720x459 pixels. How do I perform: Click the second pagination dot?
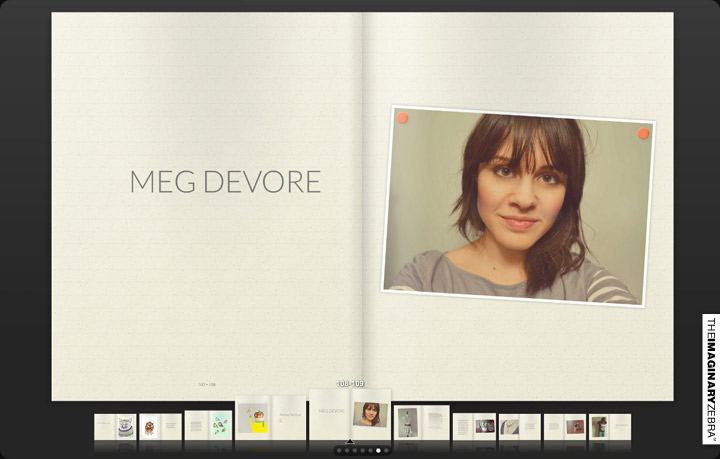(347, 451)
